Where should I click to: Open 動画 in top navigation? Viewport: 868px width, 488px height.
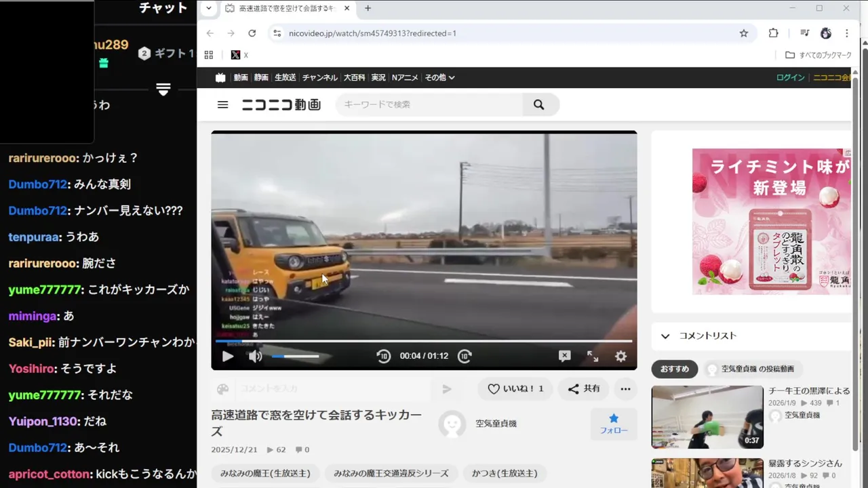(241, 77)
